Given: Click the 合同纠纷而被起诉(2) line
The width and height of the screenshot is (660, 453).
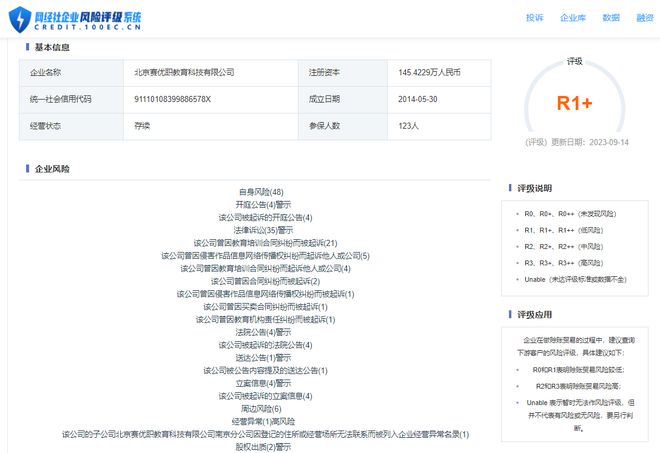Looking at the screenshot, I should (x=265, y=281).
